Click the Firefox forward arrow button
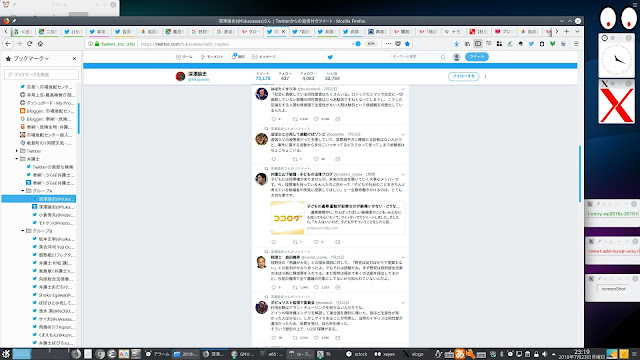This screenshot has width=640, height=360. coord(19,44)
